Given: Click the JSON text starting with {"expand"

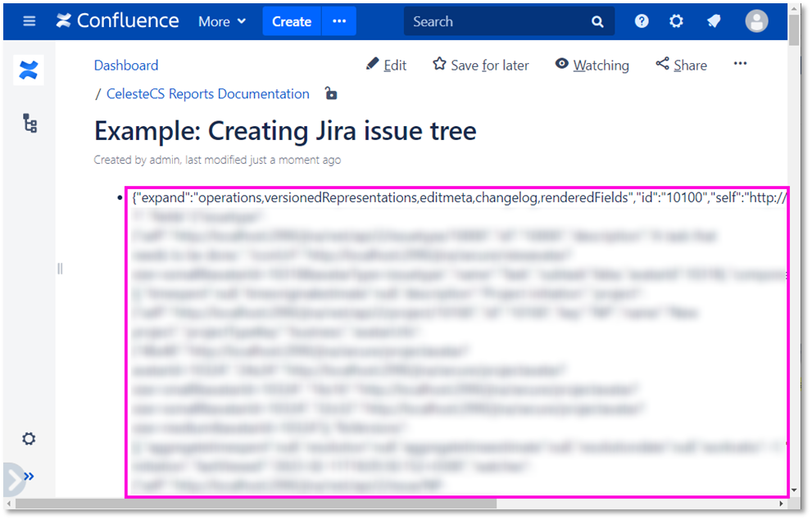Looking at the screenshot, I should click(x=460, y=197).
